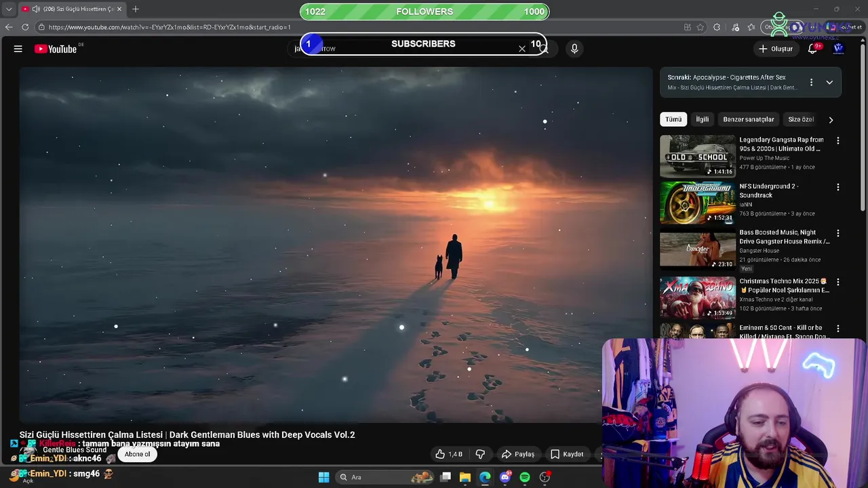Open Task View on the taskbar
Image resolution: width=868 pixels, height=488 pixels.
pyautogui.click(x=446, y=477)
